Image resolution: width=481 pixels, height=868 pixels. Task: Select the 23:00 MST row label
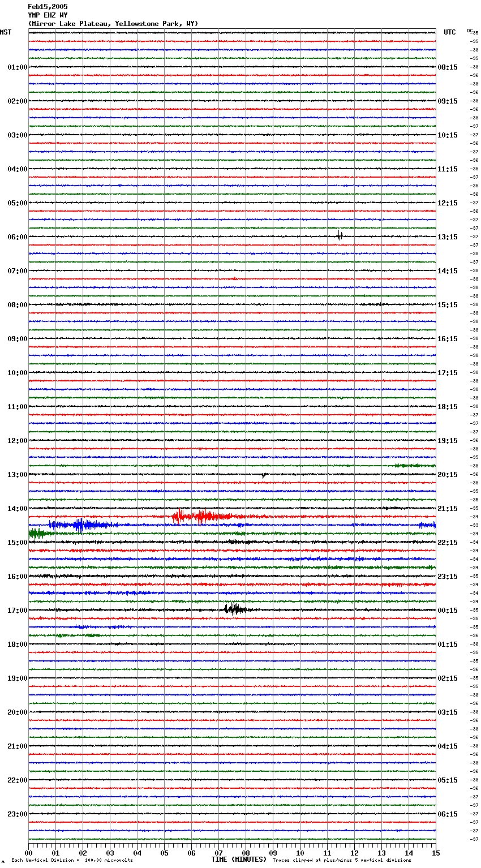pyautogui.click(x=18, y=814)
